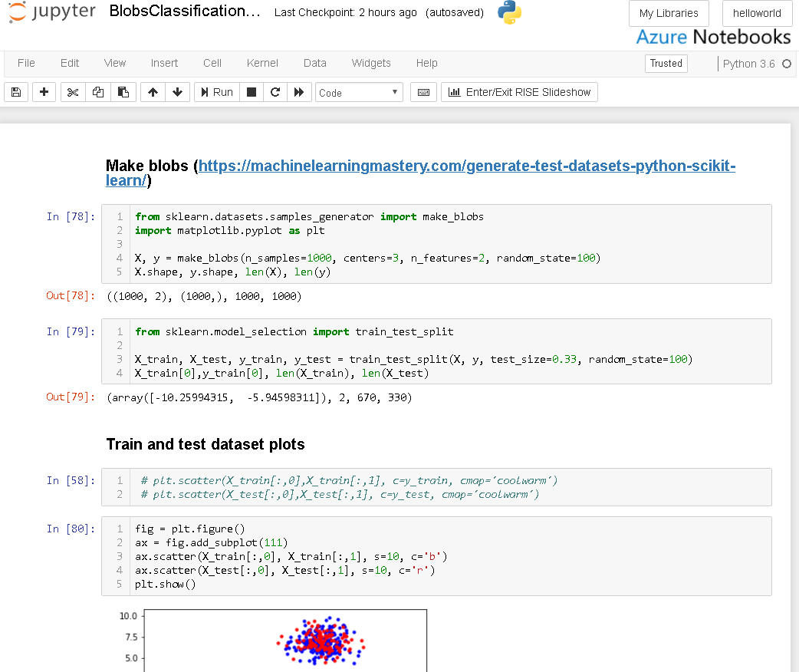Viewport: 799px width, 672px height.
Task: Click the Out[78] output text
Action: (x=204, y=296)
